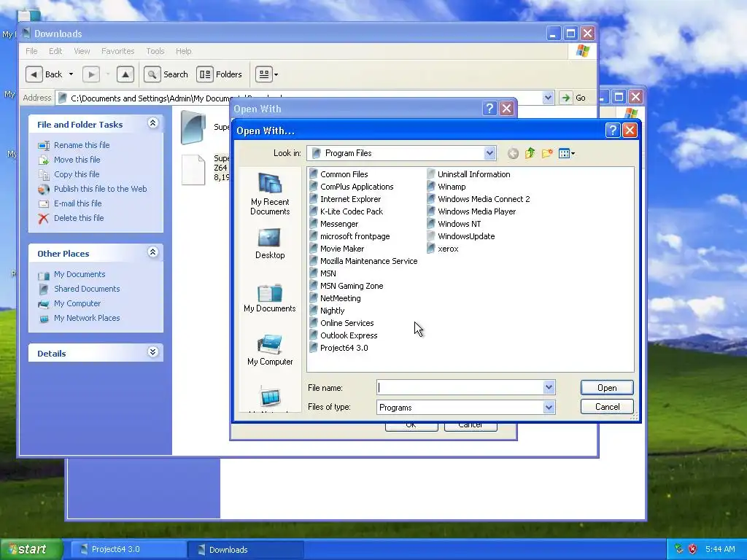Open Shared Documents link in Other Places
The height and width of the screenshot is (560, 747).
point(87,289)
